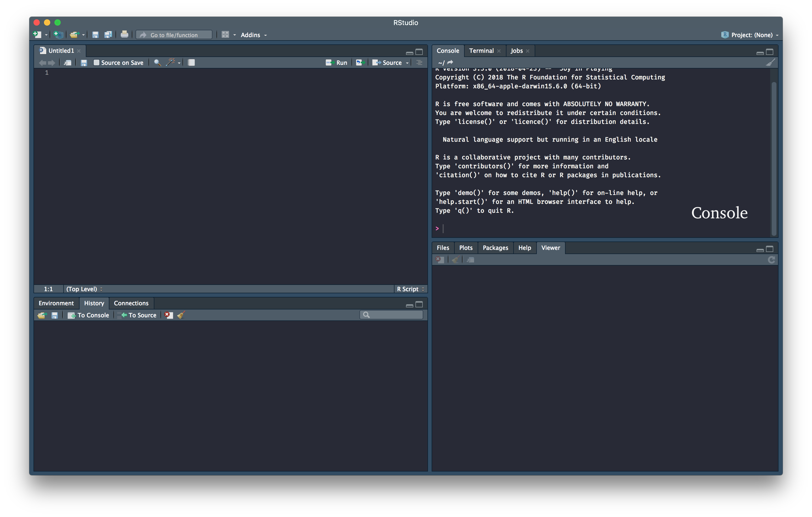812x517 pixels.
Task: Open the Addins menu
Action: point(253,35)
